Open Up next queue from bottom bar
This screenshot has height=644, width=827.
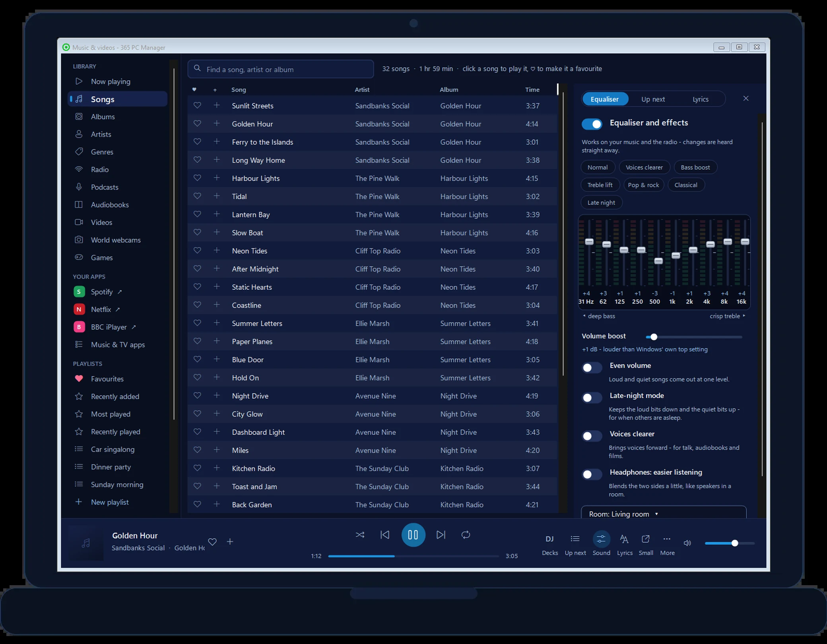pyautogui.click(x=575, y=545)
